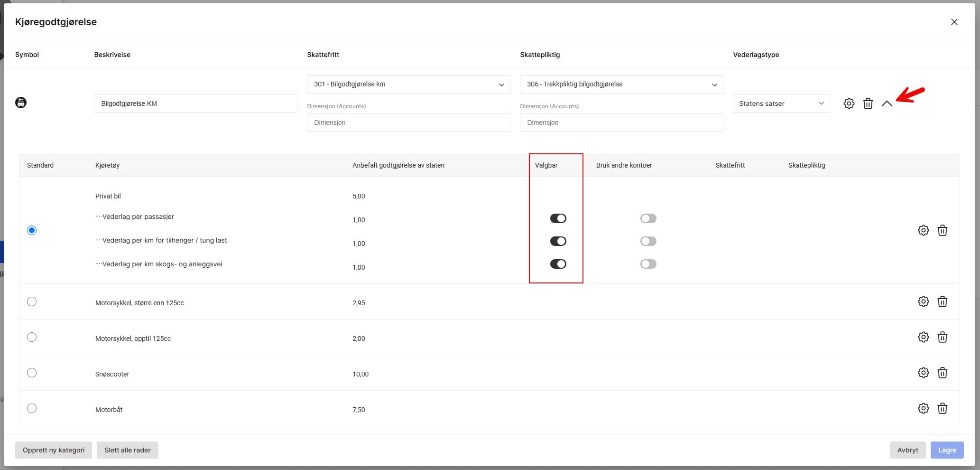This screenshot has height=470, width=980.
Task: Select Motorbåt radio button as standard
Action: pyautogui.click(x=32, y=408)
